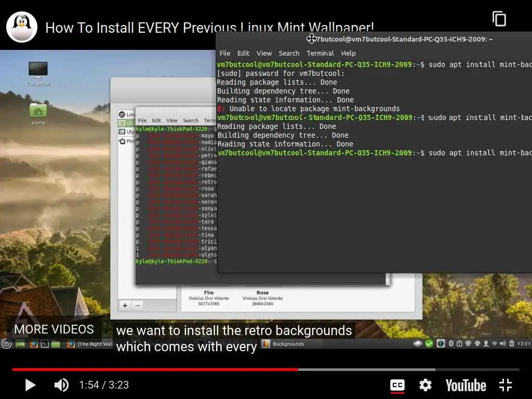Open View menu in the kyle ThinkPad terminal

(x=171, y=121)
